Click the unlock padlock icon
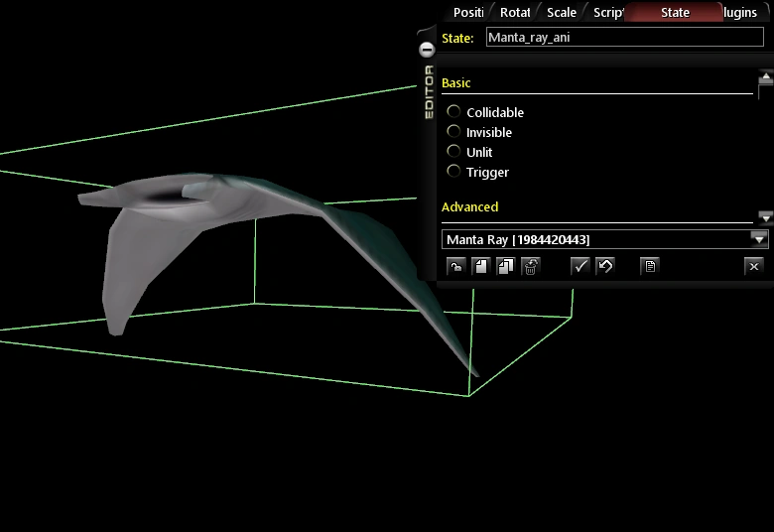The height and width of the screenshot is (532, 774). click(x=455, y=266)
